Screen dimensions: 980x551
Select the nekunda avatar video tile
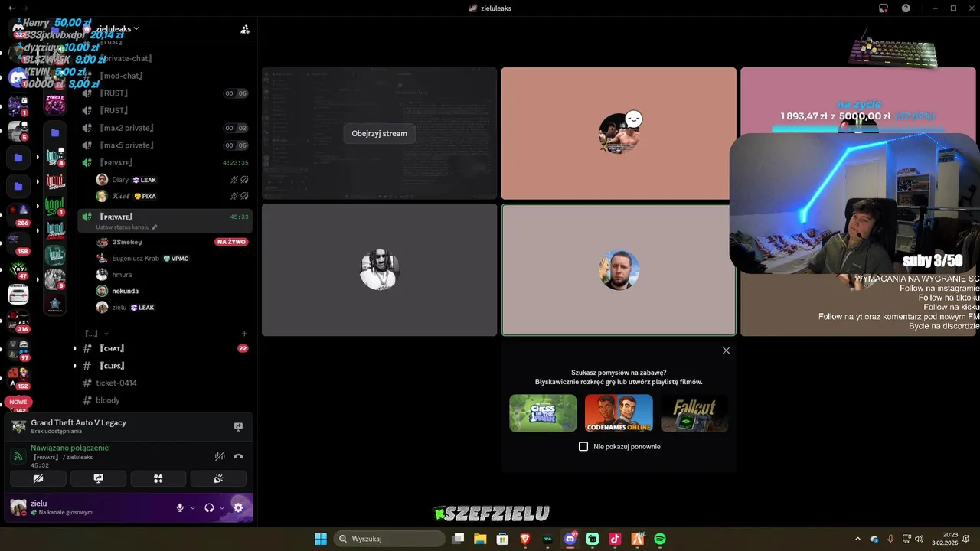click(619, 269)
